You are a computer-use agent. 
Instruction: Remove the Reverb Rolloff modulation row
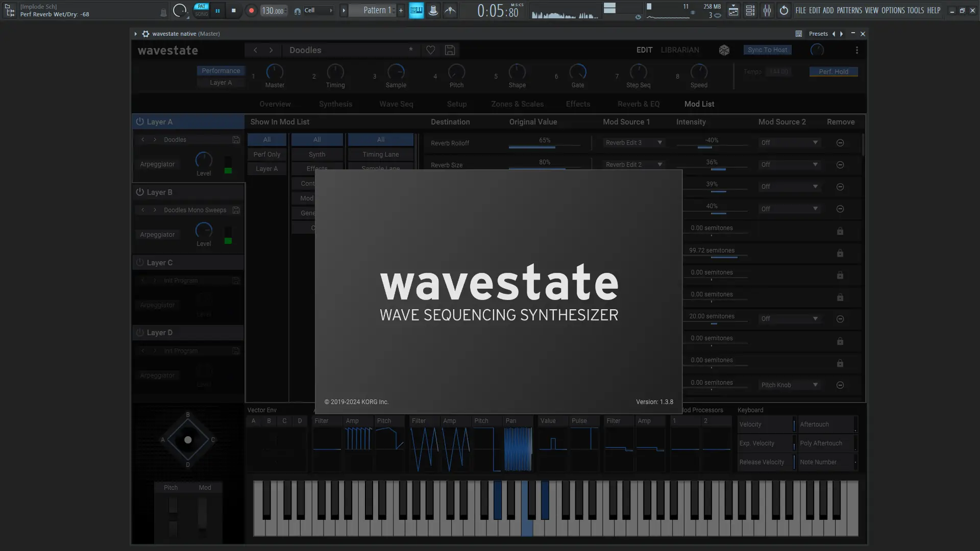pyautogui.click(x=840, y=143)
